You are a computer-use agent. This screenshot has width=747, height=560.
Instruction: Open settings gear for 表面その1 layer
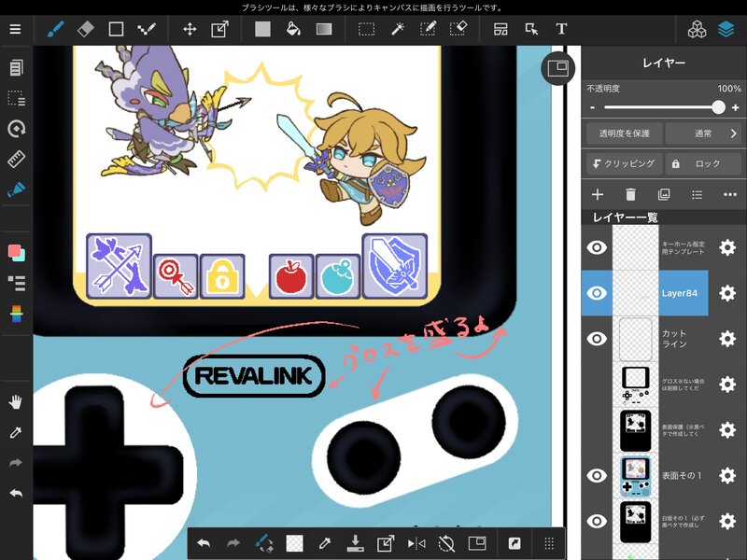pos(727,475)
